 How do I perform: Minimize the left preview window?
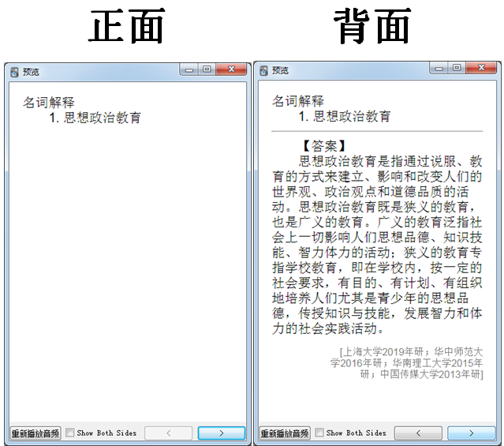coord(189,69)
